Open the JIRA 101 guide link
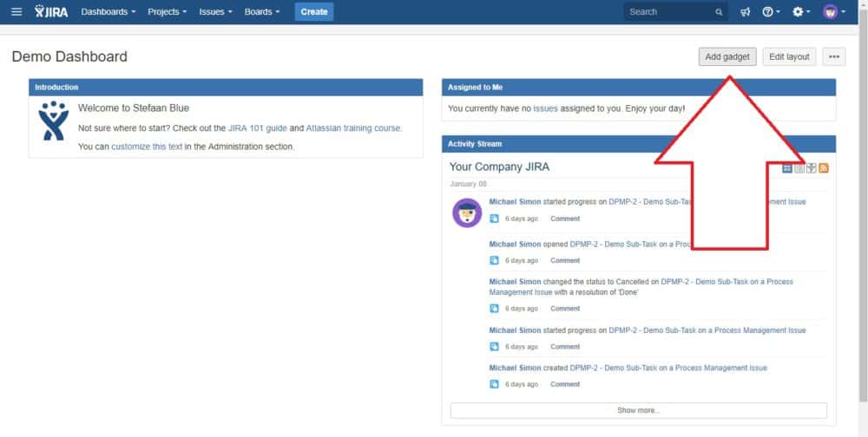 click(258, 128)
